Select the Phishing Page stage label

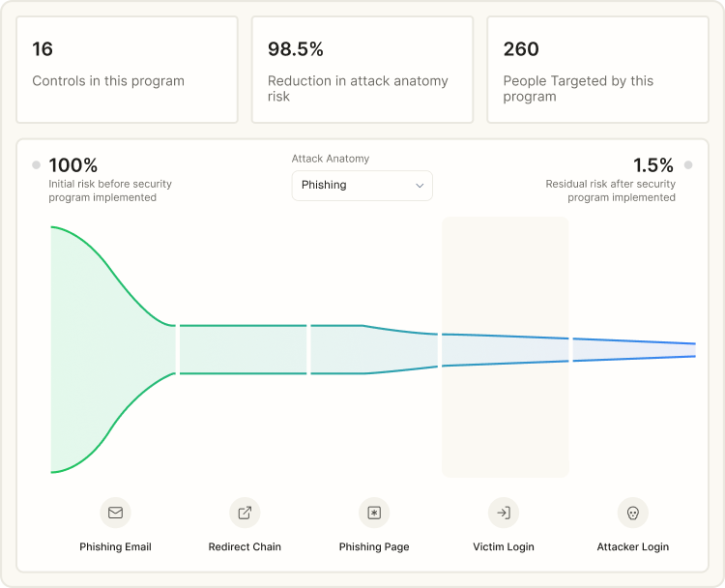coord(374,546)
